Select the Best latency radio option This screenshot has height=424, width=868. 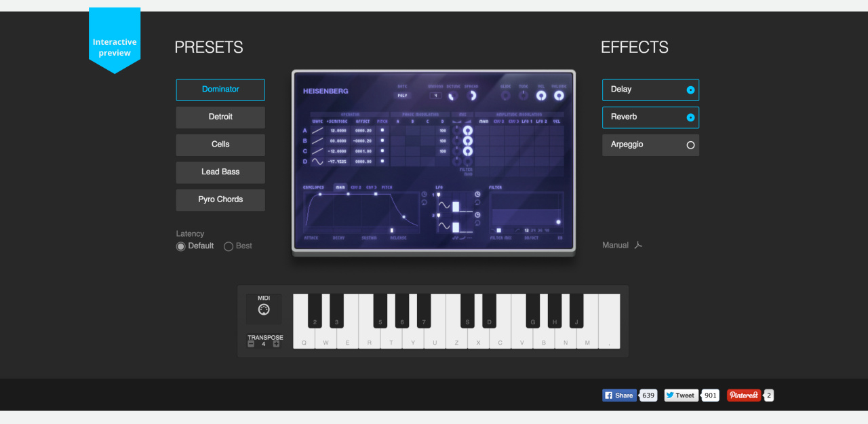tap(229, 246)
